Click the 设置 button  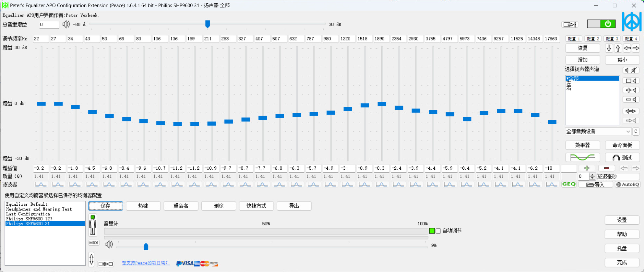coord(622,220)
